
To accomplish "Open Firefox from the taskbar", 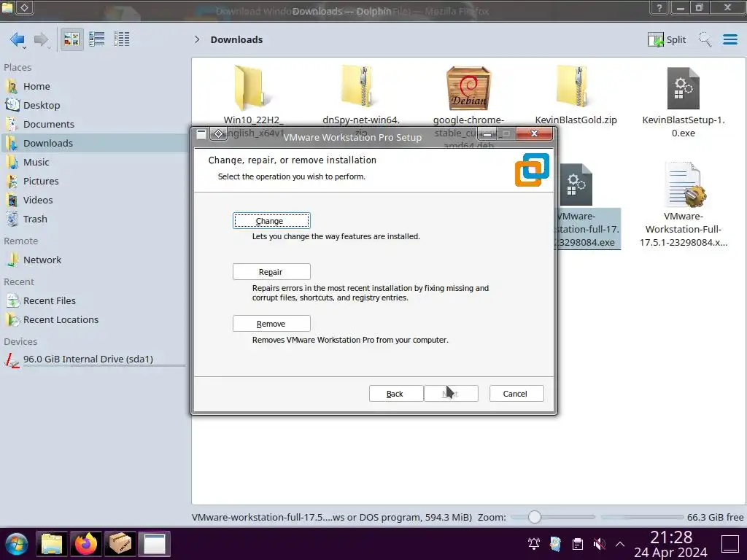I will (86, 544).
